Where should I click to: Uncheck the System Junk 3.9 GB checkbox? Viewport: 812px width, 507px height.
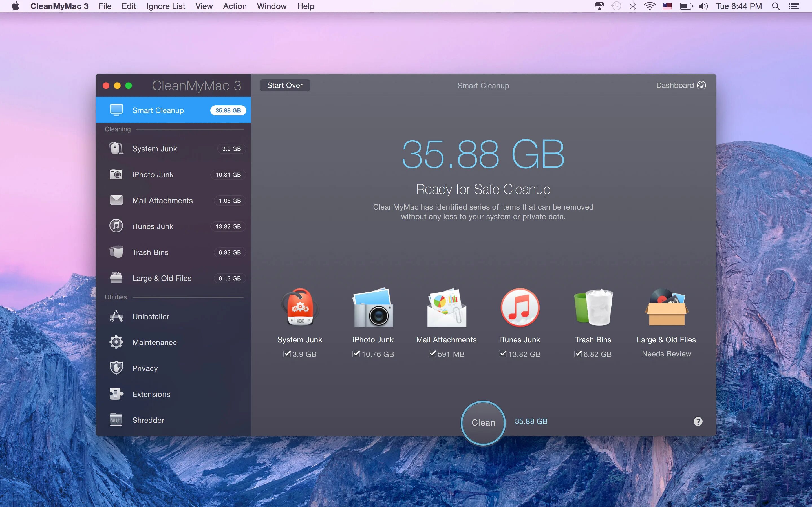pyautogui.click(x=287, y=353)
